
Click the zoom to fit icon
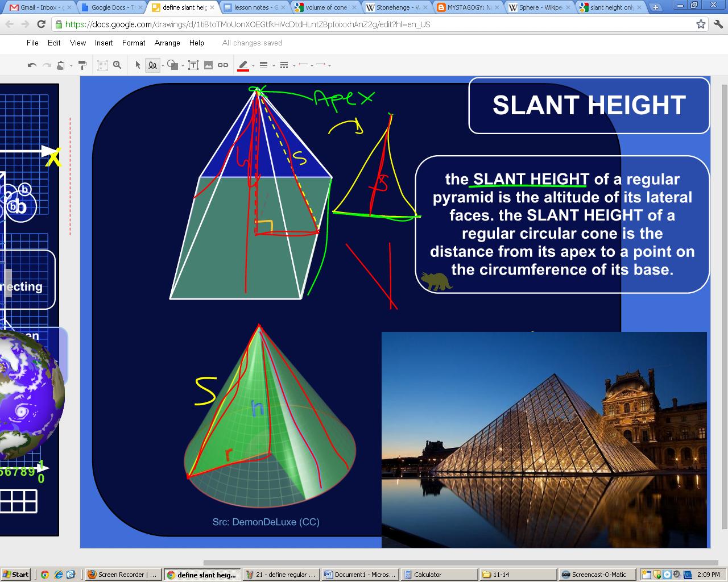click(102, 65)
